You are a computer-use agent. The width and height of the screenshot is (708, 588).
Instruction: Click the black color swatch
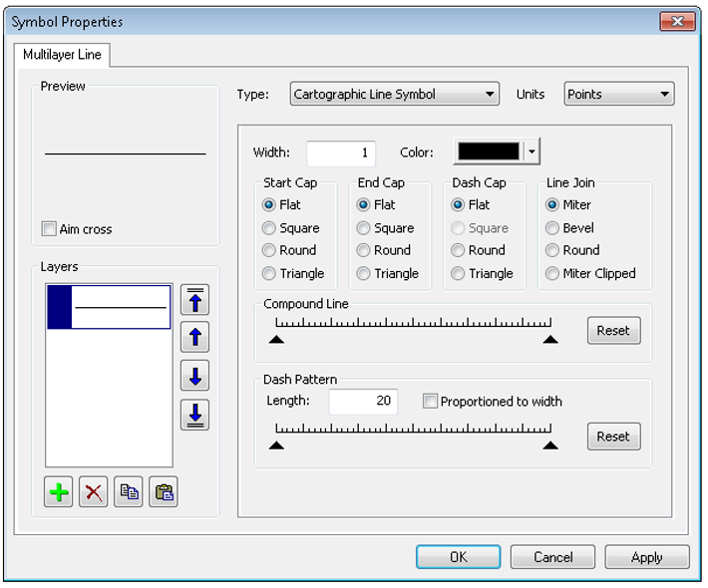pos(489,152)
